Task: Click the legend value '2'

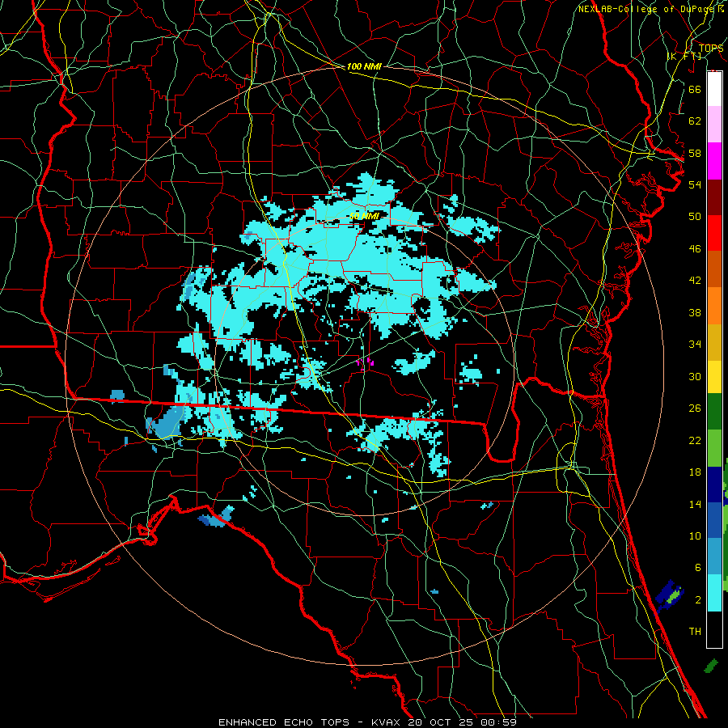Action: (x=698, y=600)
